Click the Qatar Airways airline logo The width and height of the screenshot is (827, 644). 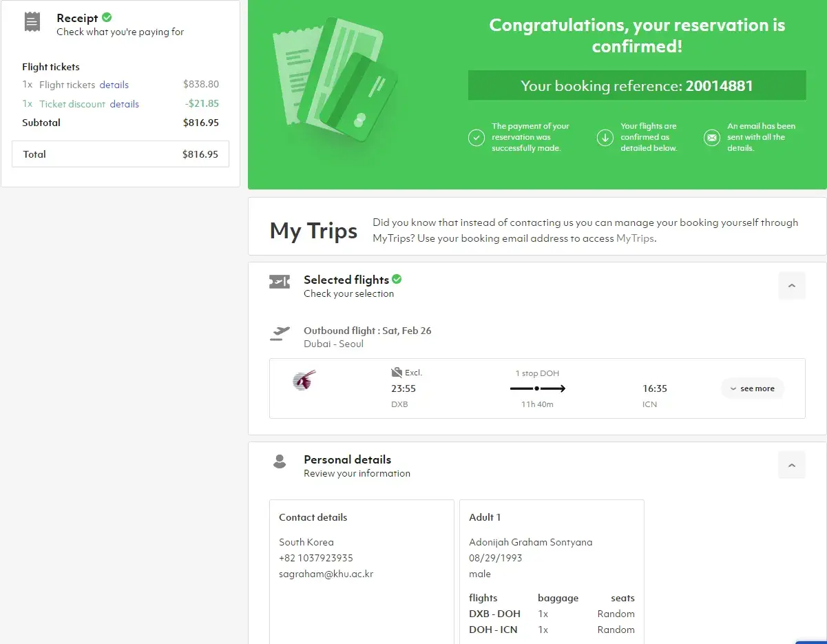[x=304, y=380]
